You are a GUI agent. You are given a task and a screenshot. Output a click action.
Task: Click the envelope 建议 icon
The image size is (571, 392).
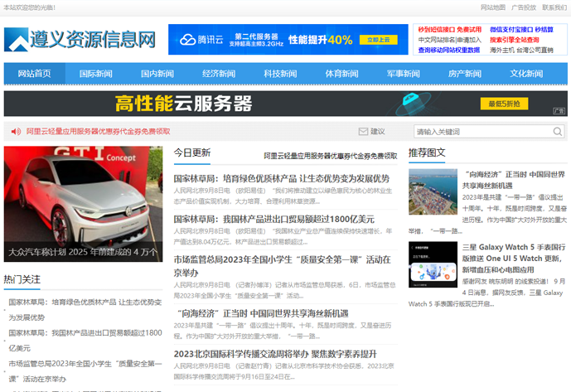pos(363,131)
